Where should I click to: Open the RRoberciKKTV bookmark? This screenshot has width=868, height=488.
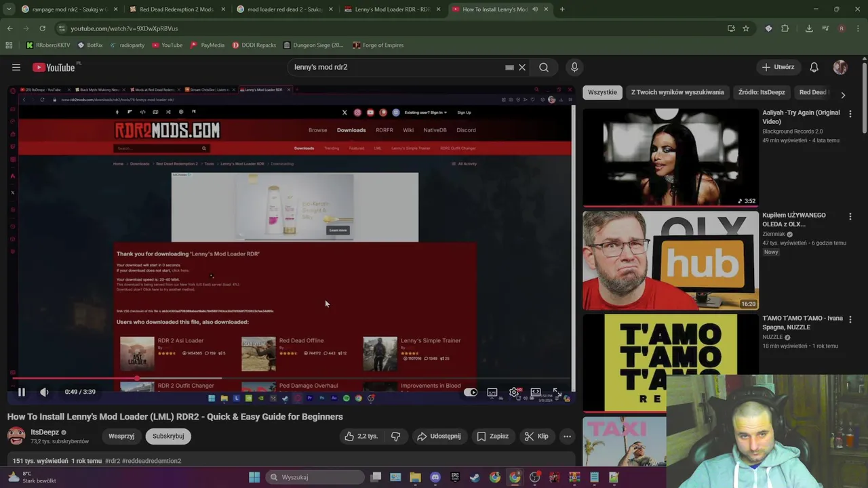[48, 45]
